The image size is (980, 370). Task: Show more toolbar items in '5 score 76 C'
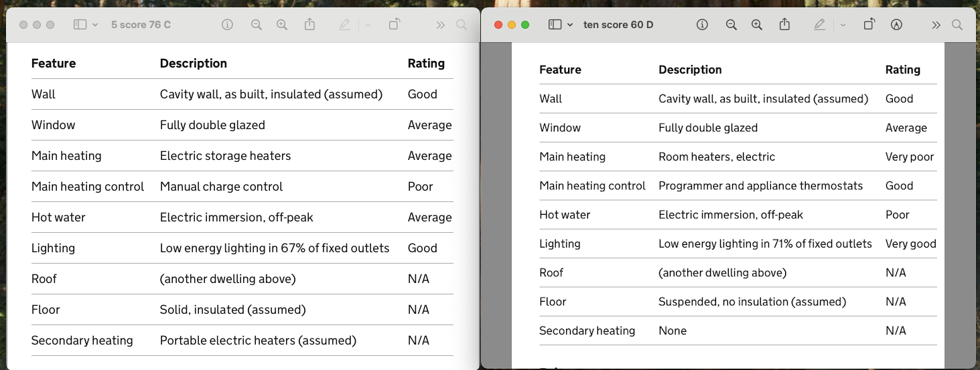(440, 25)
